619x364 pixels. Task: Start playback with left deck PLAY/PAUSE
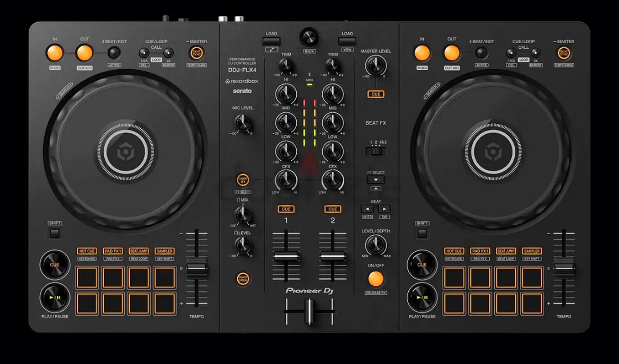[x=55, y=298]
